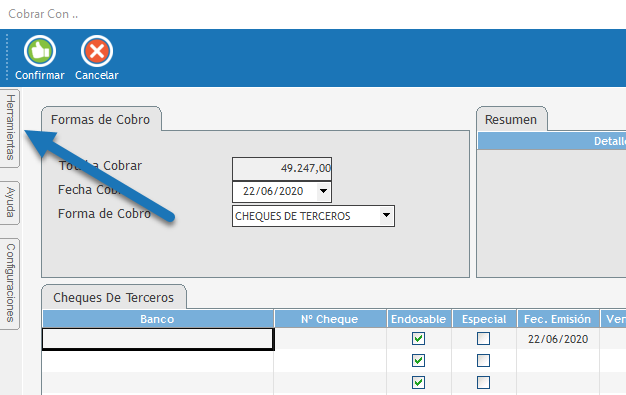
Task: Click the red Cancelar X icon
Action: pyautogui.click(x=97, y=51)
